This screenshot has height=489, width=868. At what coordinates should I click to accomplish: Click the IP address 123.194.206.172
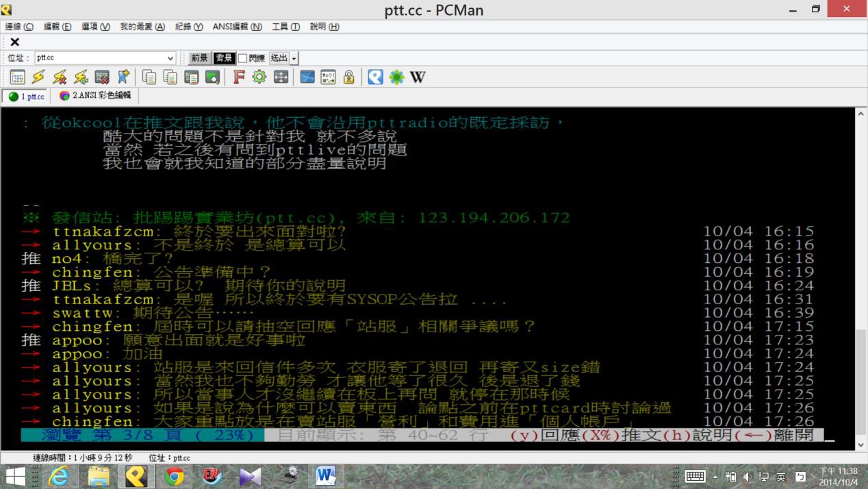[x=494, y=218]
